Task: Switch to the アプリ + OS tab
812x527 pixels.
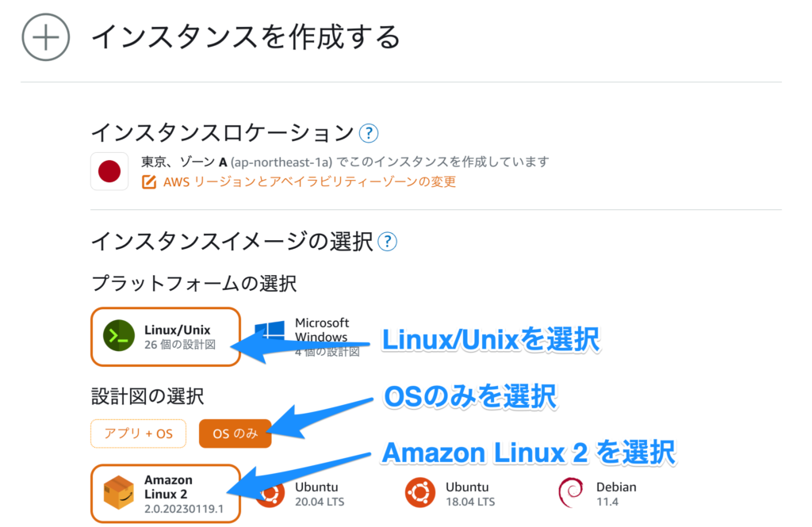Action: (x=138, y=433)
